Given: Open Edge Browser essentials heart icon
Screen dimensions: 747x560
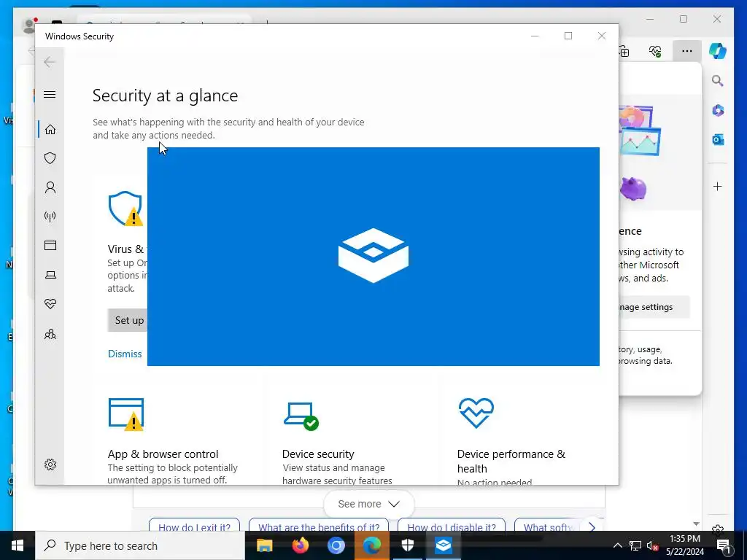Looking at the screenshot, I should (655, 51).
